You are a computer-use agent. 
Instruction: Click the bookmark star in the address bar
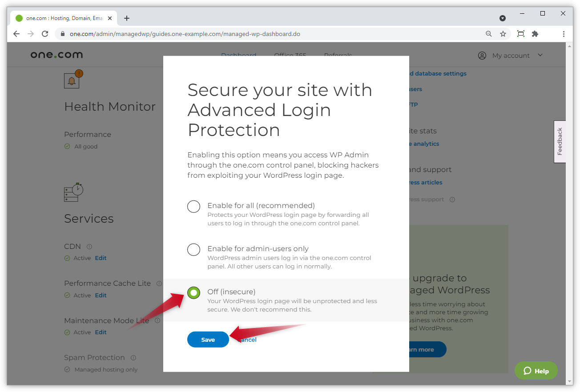pyautogui.click(x=503, y=33)
